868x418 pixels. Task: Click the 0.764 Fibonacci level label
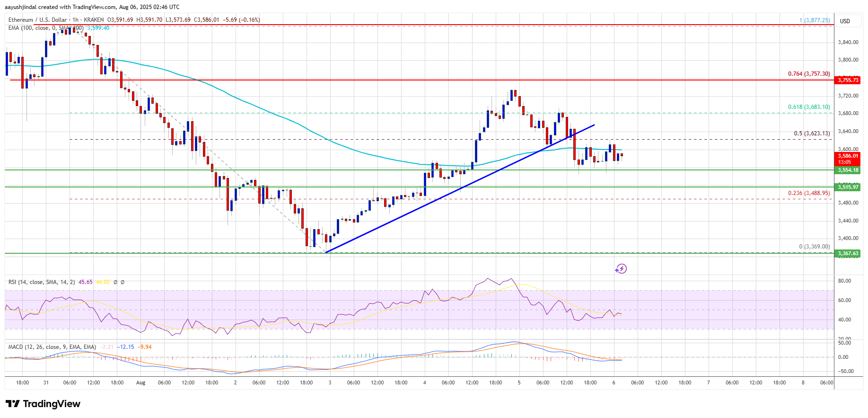pos(808,74)
